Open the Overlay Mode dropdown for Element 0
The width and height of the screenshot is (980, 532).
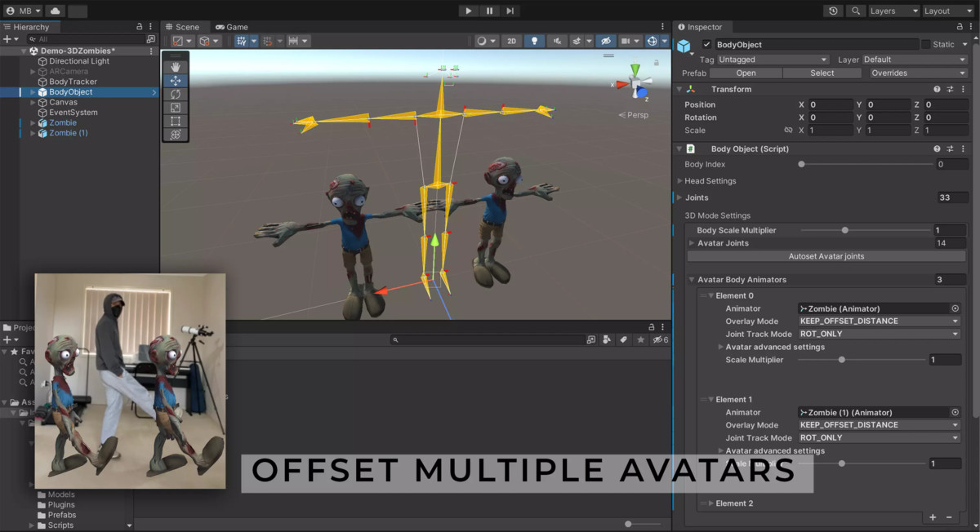(879, 321)
